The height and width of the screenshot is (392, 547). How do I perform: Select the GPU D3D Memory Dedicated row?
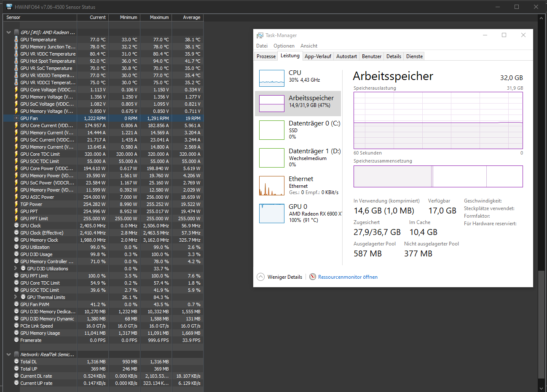[103, 312]
